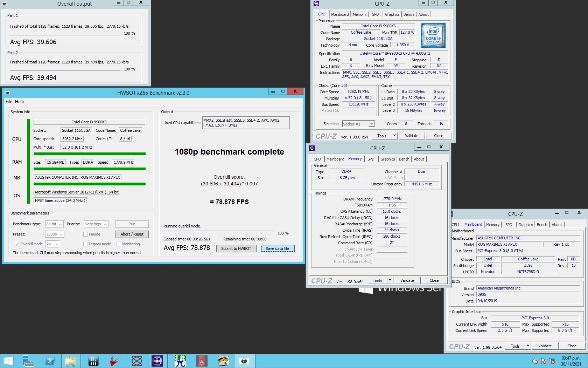The image size is (588, 368).
Task: Expand Tools arrow in CPU-Z CPU window
Action: pyautogui.click(x=394, y=136)
